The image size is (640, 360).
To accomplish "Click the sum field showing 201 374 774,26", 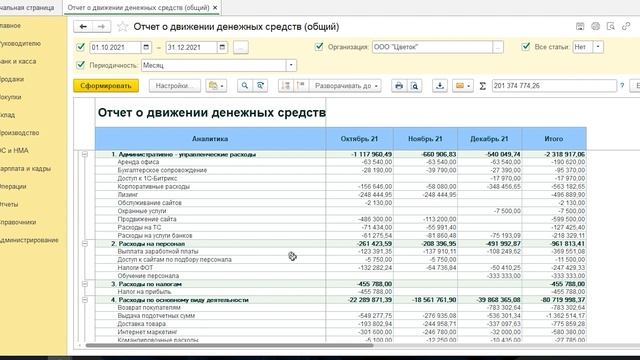I will coord(554,86).
